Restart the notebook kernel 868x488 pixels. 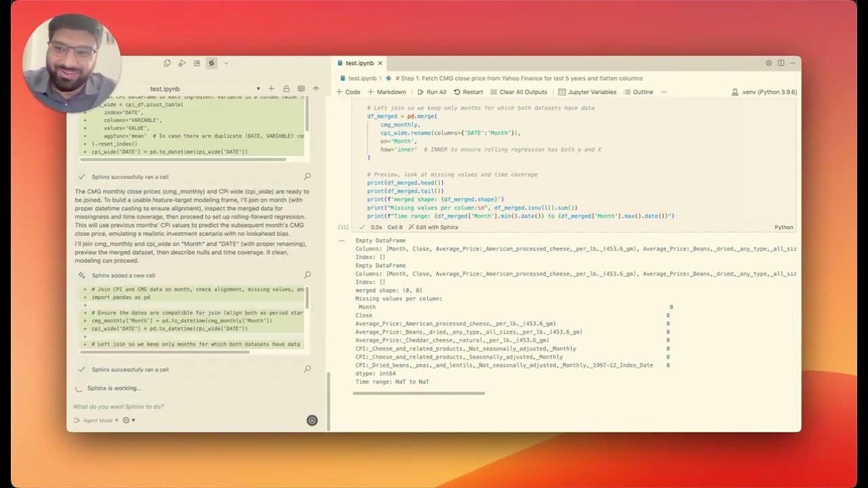coord(469,91)
